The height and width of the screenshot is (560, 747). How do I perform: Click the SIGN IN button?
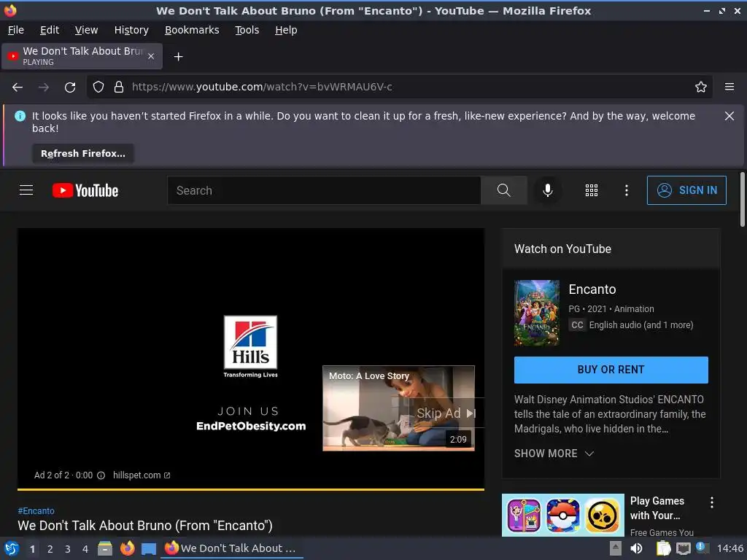[x=686, y=190]
